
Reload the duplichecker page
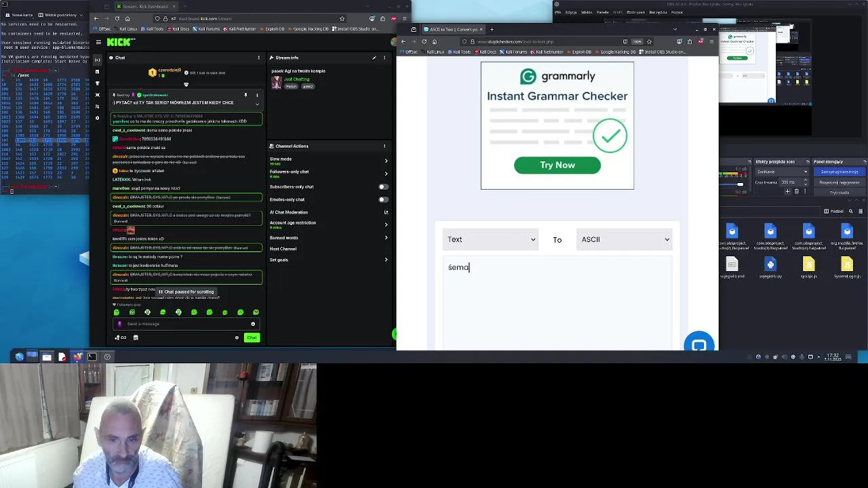click(424, 41)
